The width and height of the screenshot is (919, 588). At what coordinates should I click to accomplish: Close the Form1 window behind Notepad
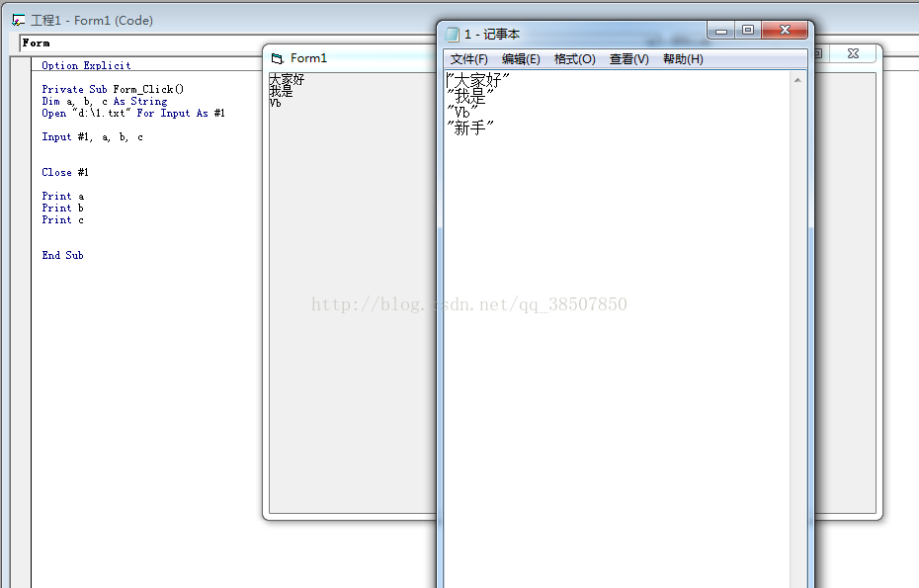(854, 53)
